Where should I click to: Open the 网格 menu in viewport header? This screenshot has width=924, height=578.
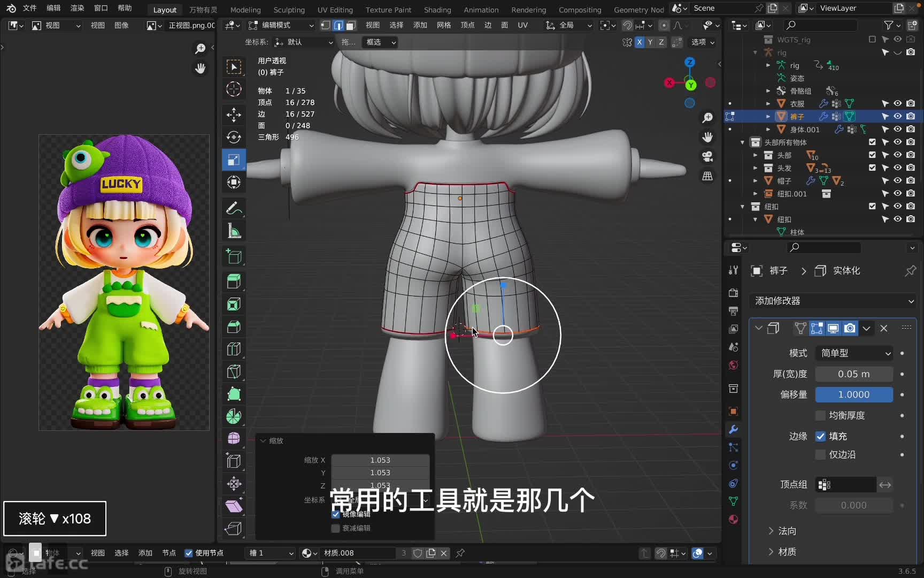[444, 25]
